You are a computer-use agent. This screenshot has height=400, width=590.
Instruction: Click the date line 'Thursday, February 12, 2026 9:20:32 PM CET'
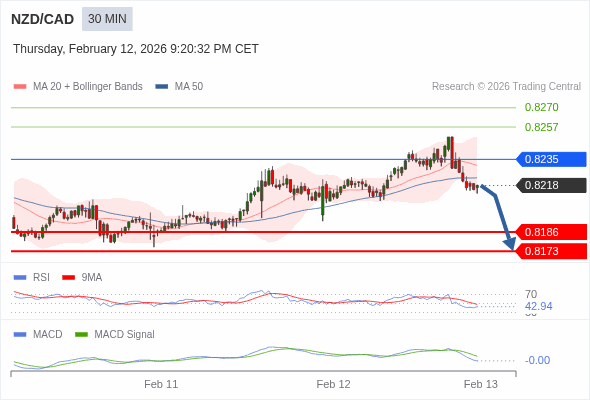[136, 49]
